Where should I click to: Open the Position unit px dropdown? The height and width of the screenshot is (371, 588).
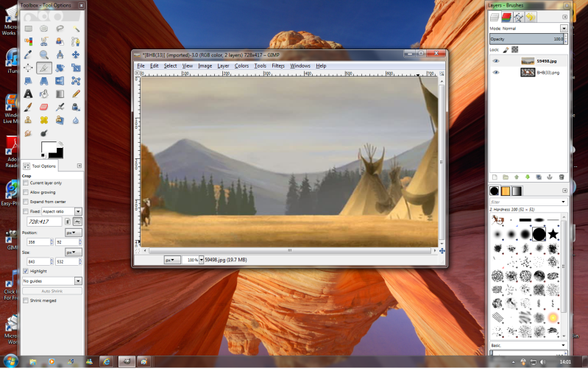click(73, 233)
